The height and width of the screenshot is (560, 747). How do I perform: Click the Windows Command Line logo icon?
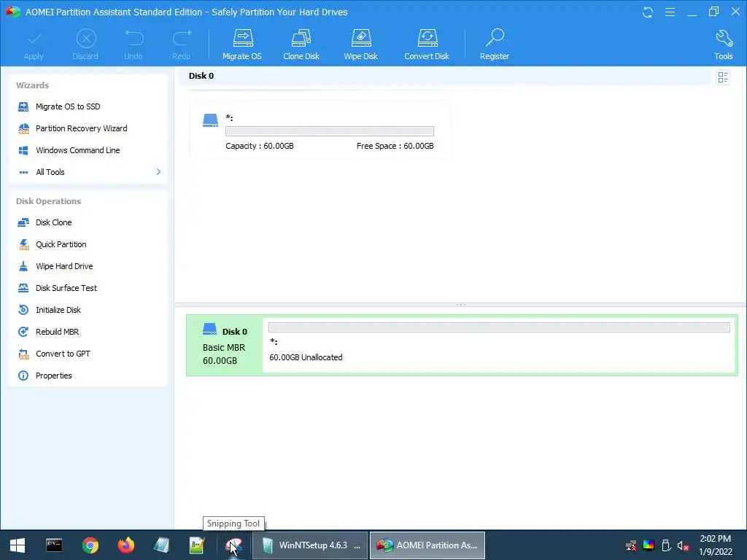click(23, 150)
